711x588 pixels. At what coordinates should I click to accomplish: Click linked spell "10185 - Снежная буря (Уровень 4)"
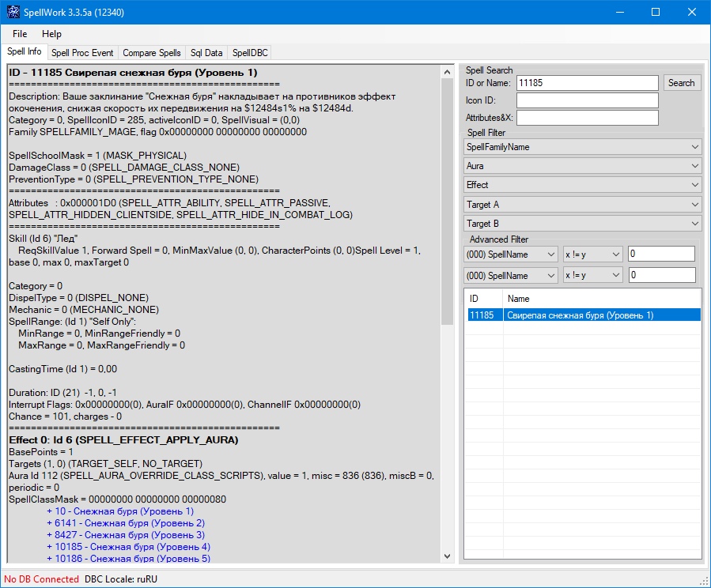(x=128, y=546)
